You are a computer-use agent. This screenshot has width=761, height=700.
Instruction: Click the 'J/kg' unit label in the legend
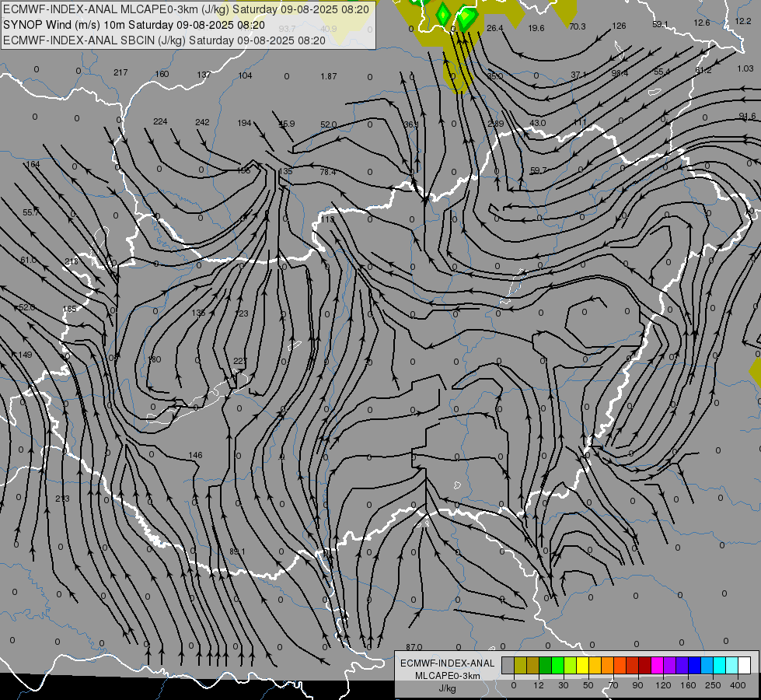pyautogui.click(x=447, y=688)
